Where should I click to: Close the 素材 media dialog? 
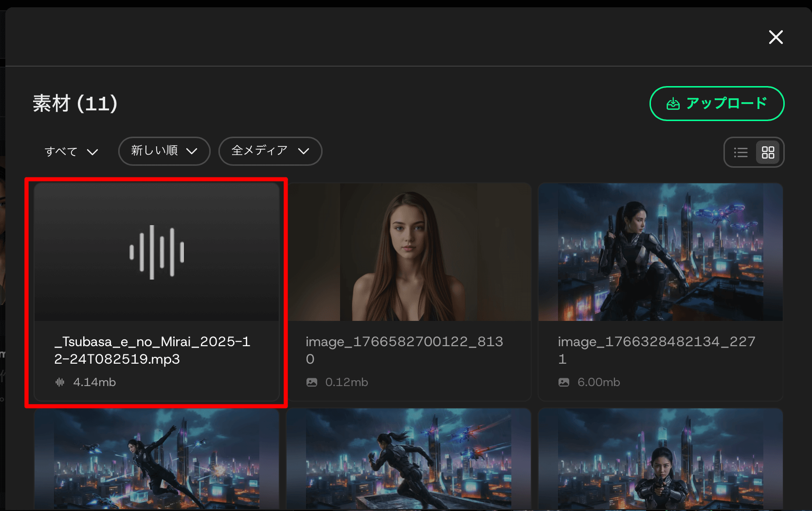(776, 37)
